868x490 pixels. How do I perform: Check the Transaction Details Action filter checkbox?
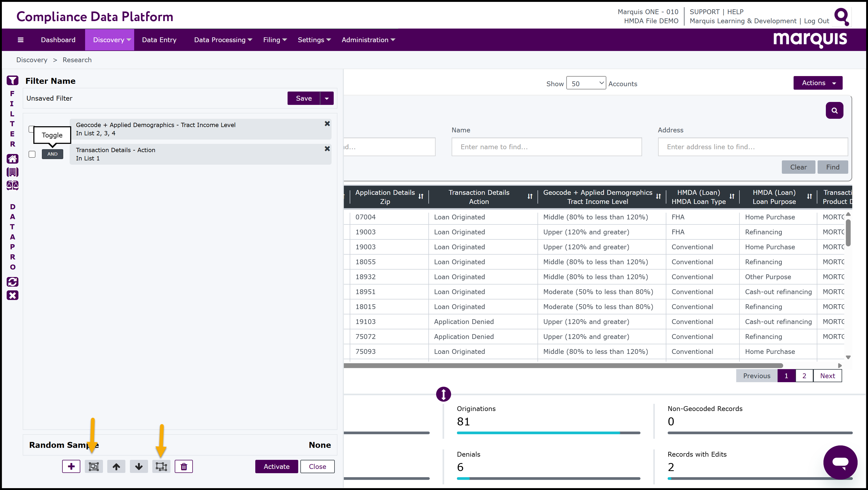pyautogui.click(x=32, y=154)
